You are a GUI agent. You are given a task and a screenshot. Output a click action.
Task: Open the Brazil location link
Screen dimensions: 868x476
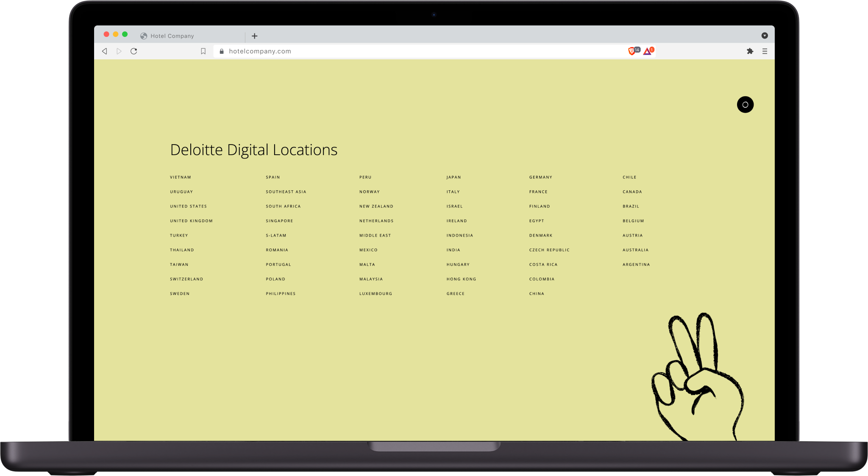click(631, 206)
